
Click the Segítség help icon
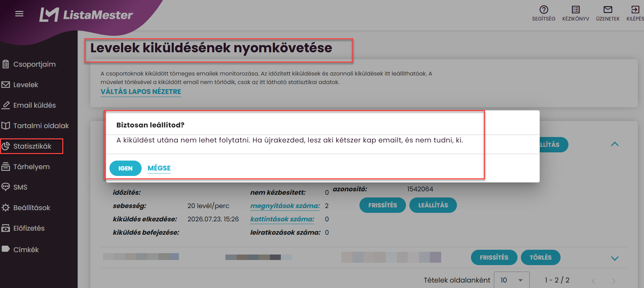tap(543, 10)
